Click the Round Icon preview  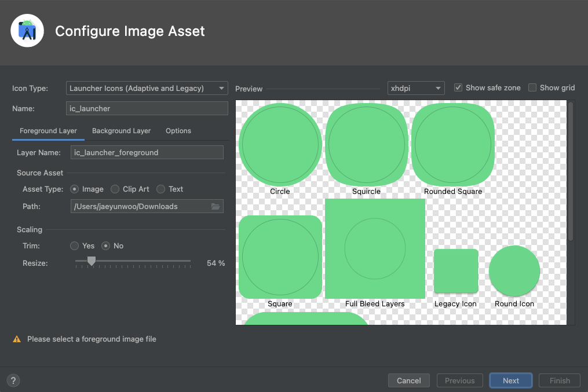tap(514, 270)
